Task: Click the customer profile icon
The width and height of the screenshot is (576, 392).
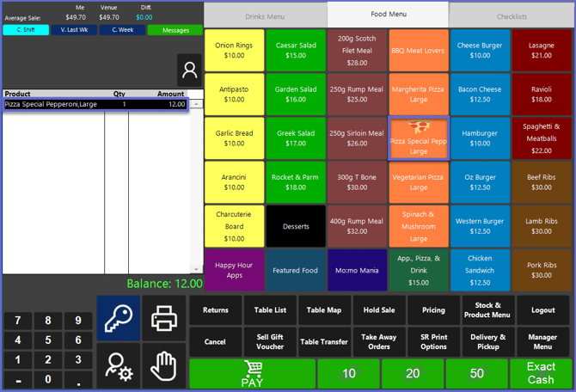Action: pos(189,70)
